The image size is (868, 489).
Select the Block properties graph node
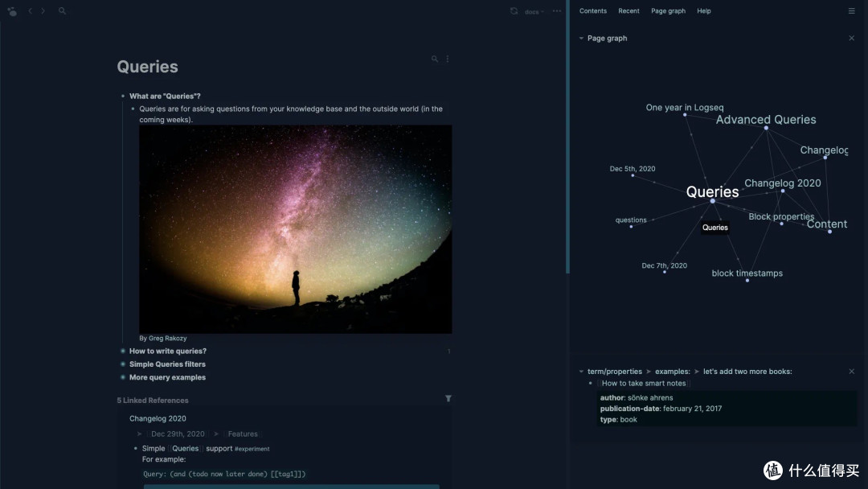pyautogui.click(x=782, y=224)
